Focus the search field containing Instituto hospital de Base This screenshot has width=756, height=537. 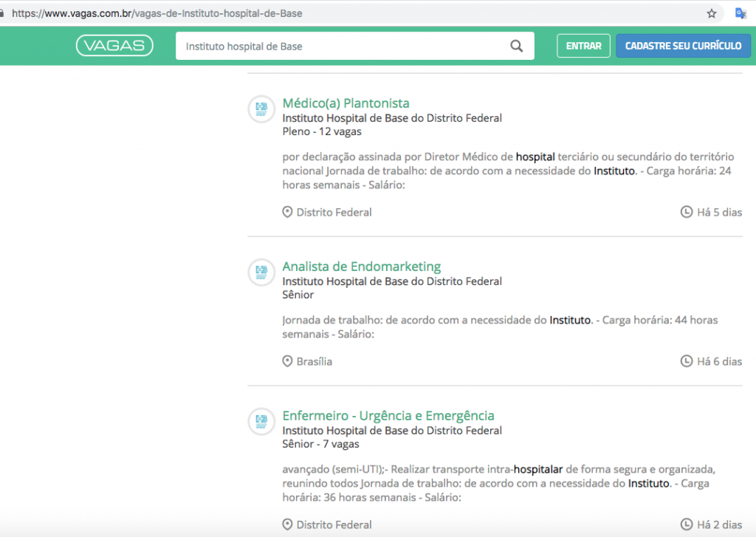coord(343,47)
